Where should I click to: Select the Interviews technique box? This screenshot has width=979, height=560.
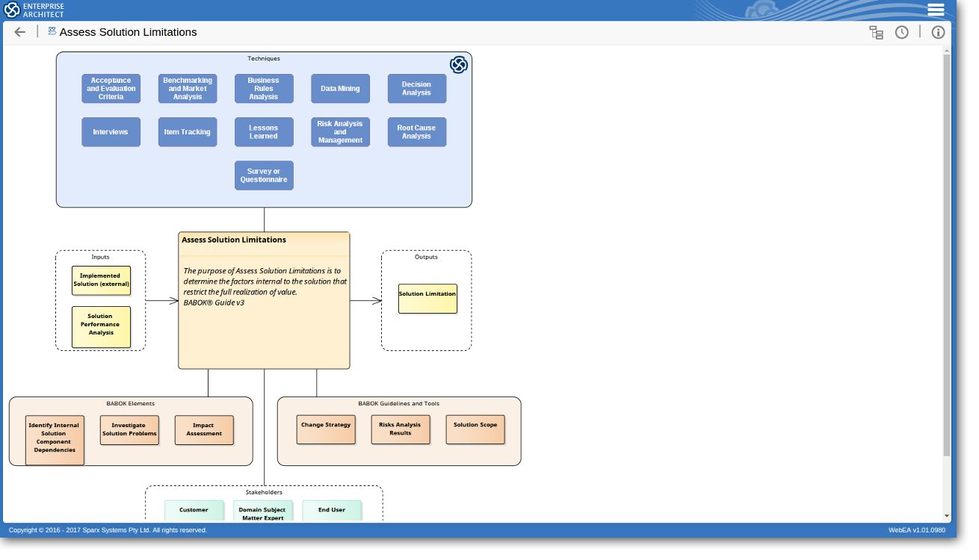(x=111, y=132)
